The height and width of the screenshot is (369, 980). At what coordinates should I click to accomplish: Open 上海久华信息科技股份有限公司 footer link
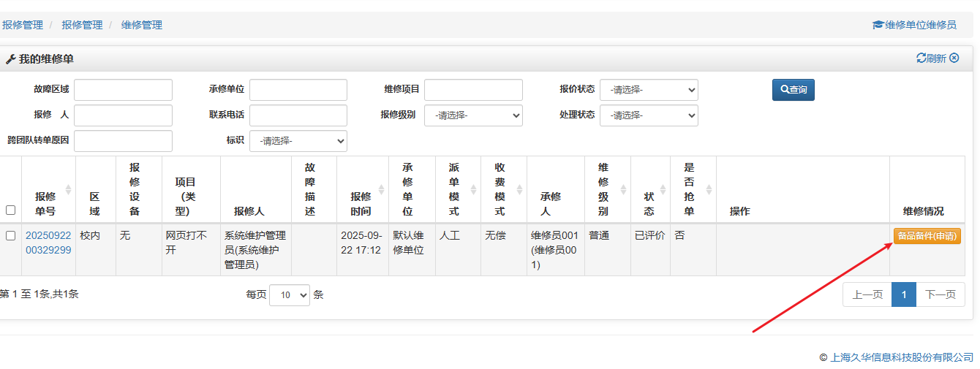pos(902,357)
